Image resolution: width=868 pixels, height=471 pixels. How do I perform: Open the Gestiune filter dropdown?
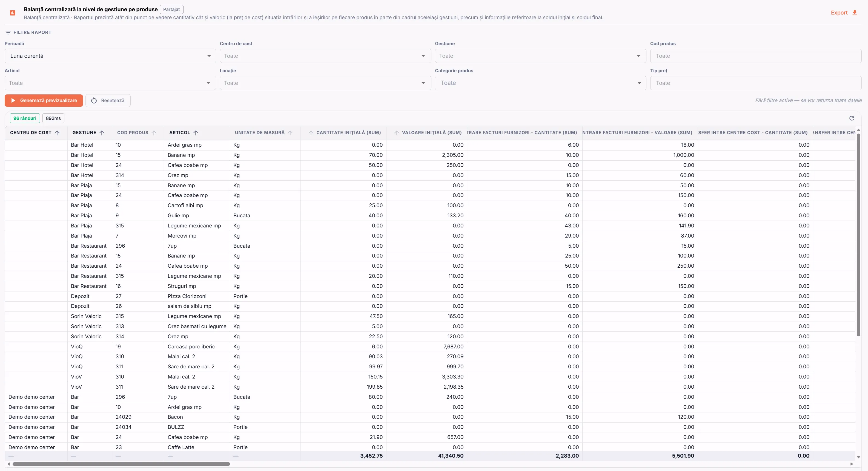pyautogui.click(x=540, y=56)
